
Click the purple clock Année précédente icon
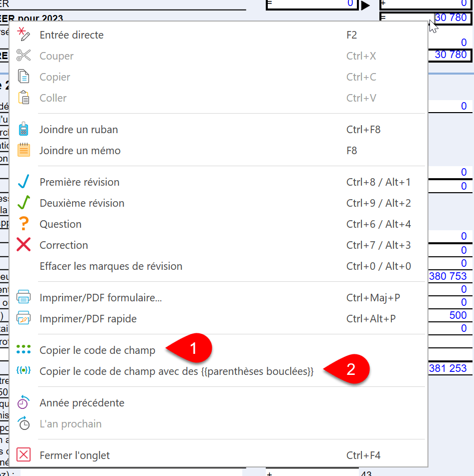(x=24, y=402)
